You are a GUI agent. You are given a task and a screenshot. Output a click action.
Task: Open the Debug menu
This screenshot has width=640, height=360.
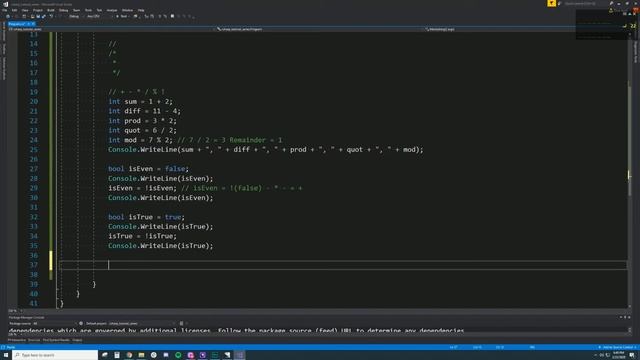63,10
